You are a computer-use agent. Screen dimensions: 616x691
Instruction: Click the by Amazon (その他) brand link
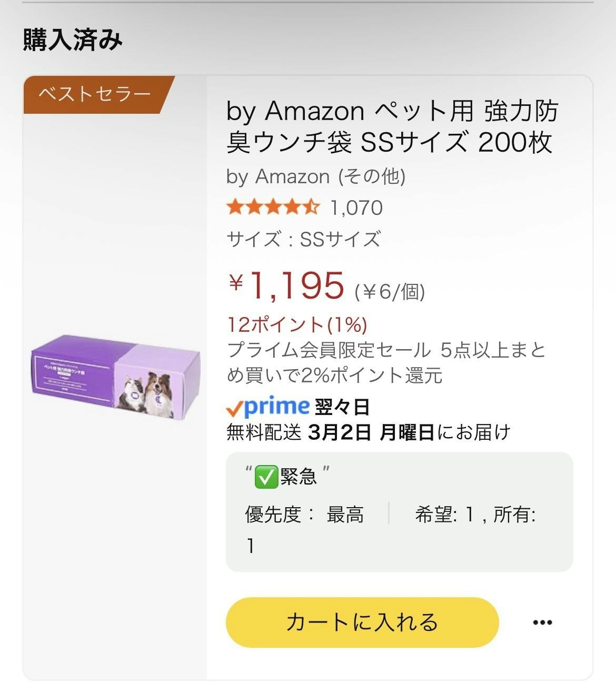coord(316,176)
